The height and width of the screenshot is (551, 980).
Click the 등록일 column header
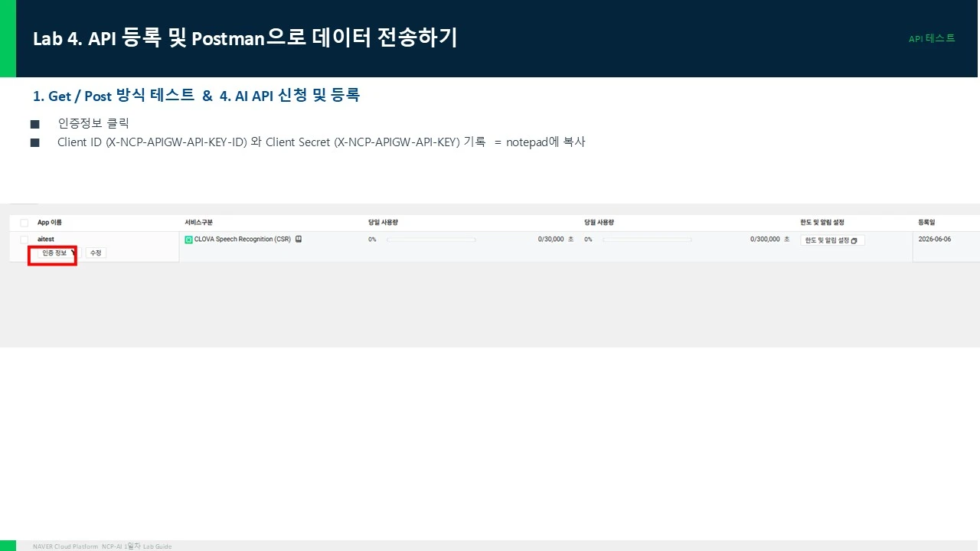click(926, 223)
